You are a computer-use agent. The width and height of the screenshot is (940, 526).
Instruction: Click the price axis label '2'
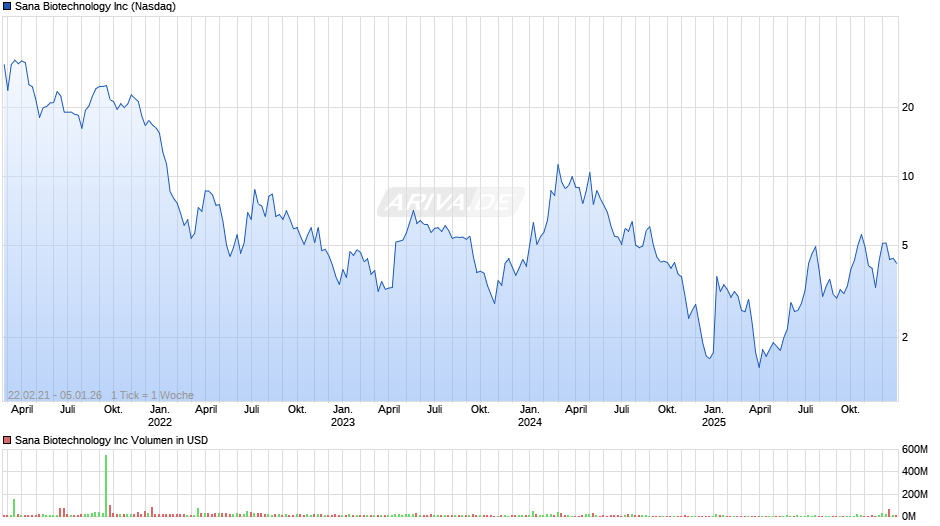point(905,337)
